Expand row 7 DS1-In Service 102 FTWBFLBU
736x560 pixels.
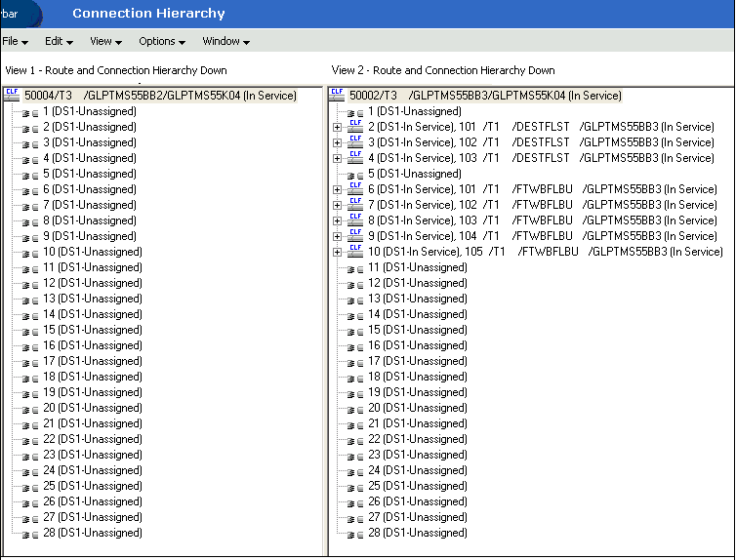point(337,205)
